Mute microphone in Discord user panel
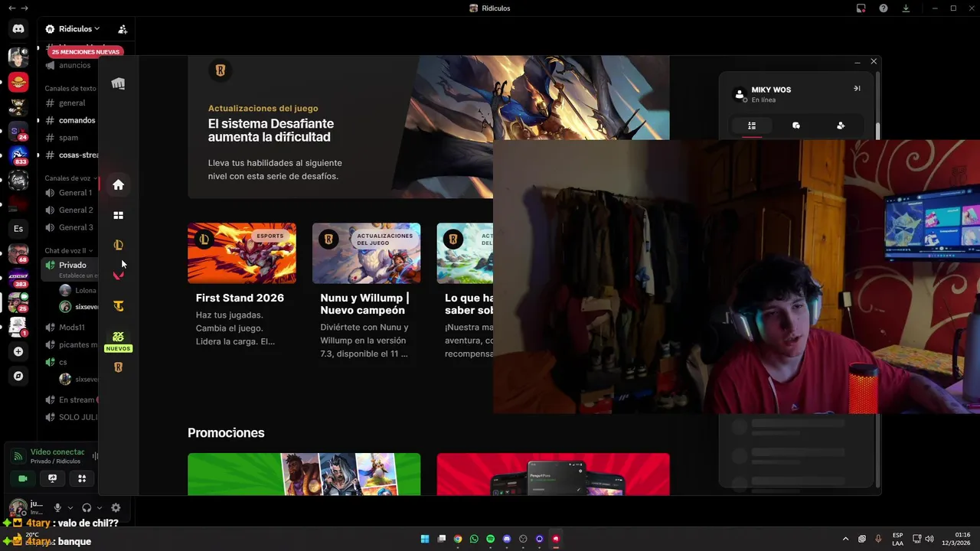Viewport: 980px width, 551px height. (x=57, y=507)
